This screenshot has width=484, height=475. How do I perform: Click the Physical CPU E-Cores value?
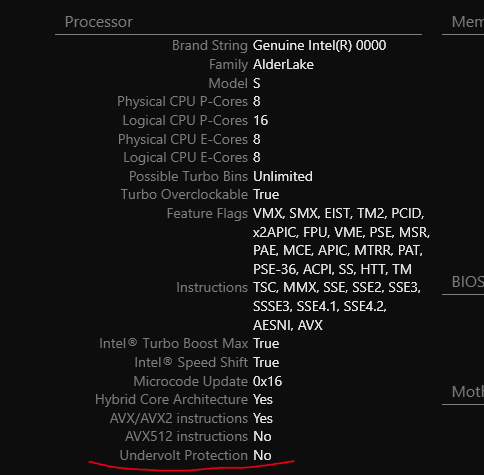pyautogui.click(x=256, y=139)
